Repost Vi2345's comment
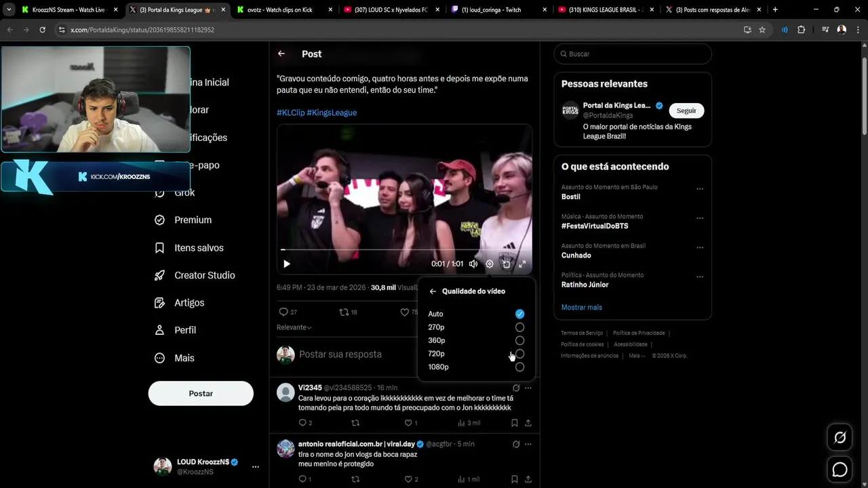 pyautogui.click(x=355, y=423)
